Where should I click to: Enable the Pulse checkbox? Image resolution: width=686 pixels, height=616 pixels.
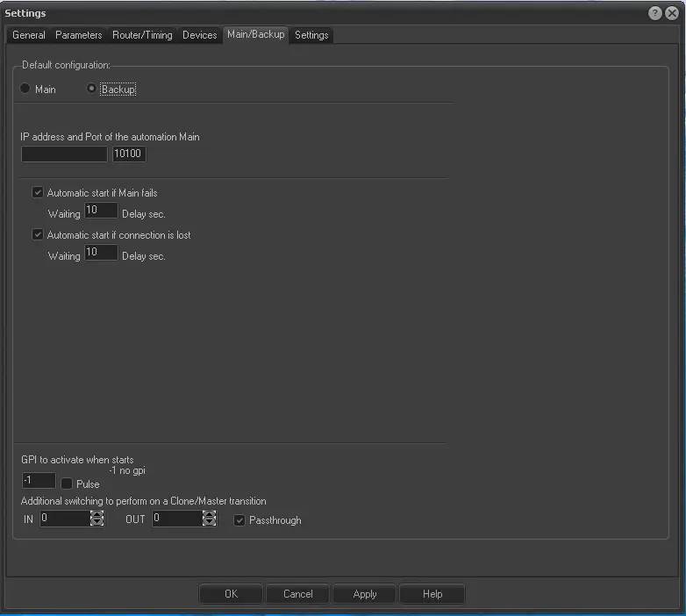67,483
